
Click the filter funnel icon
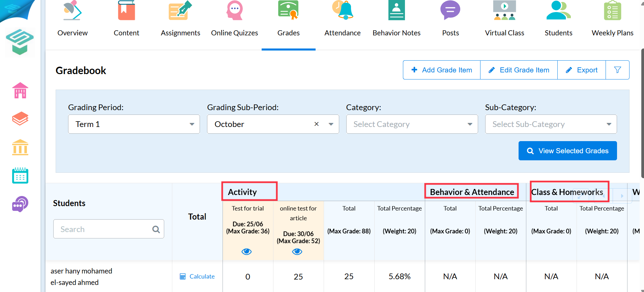coord(617,70)
